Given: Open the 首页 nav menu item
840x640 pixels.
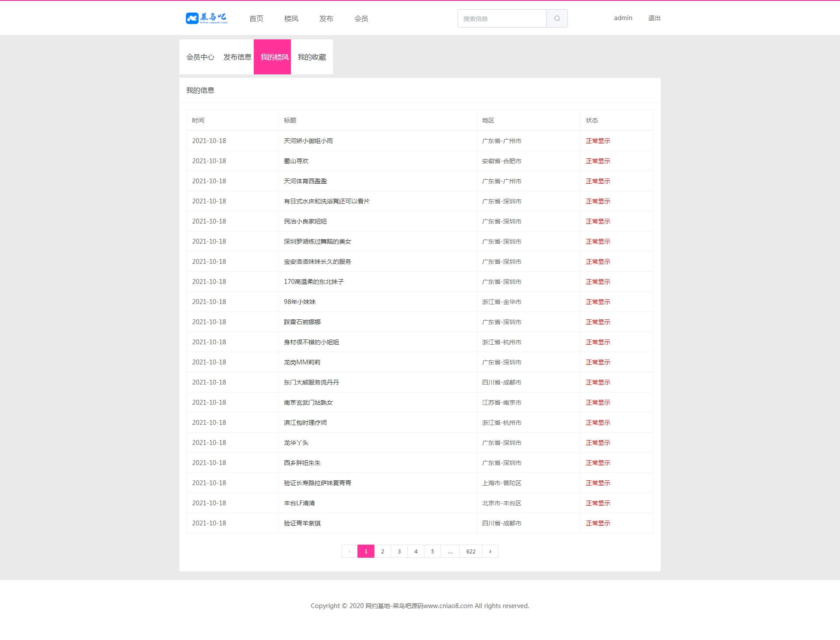Looking at the screenshot, I should click(x=256, y=18).
